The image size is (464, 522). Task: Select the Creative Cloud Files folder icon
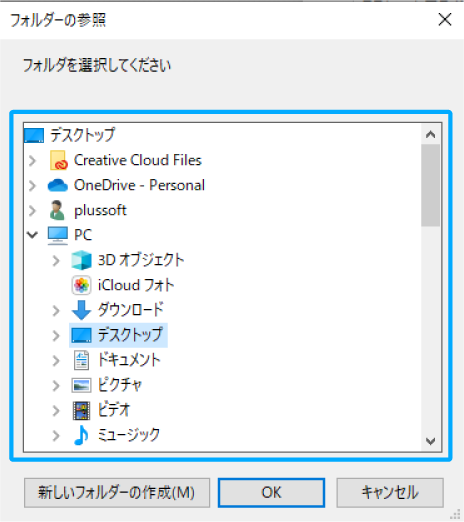[x=59, y=160]
